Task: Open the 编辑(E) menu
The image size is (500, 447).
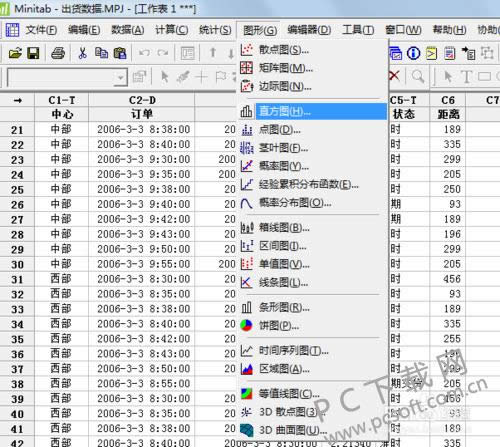Action: (x=84, y=30)
